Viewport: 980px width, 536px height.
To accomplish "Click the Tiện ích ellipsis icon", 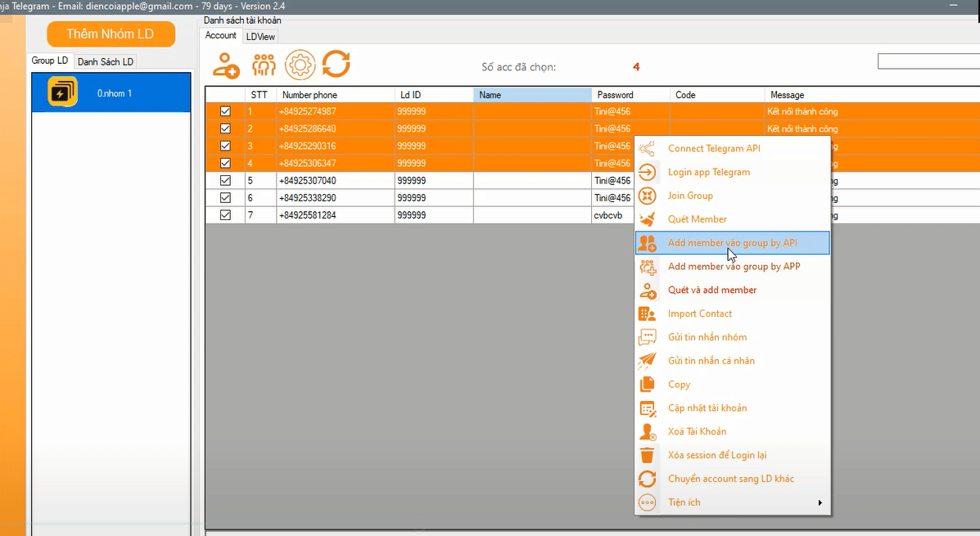I will click(x=647, y=502).
